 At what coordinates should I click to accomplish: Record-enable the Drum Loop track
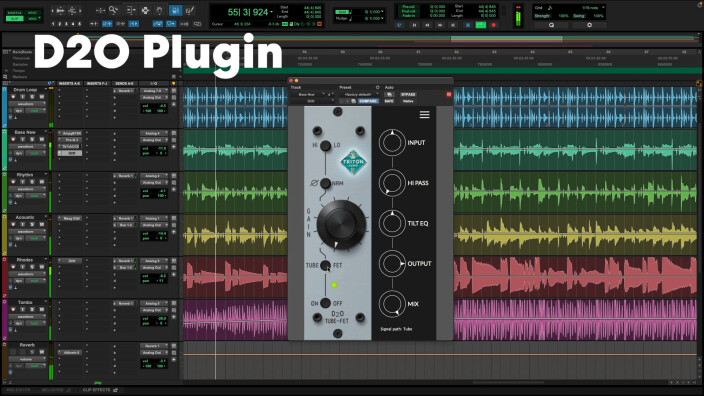[13, 97]
